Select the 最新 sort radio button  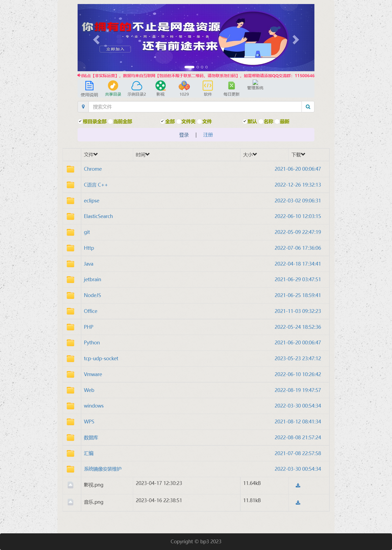tap(277, 122)
